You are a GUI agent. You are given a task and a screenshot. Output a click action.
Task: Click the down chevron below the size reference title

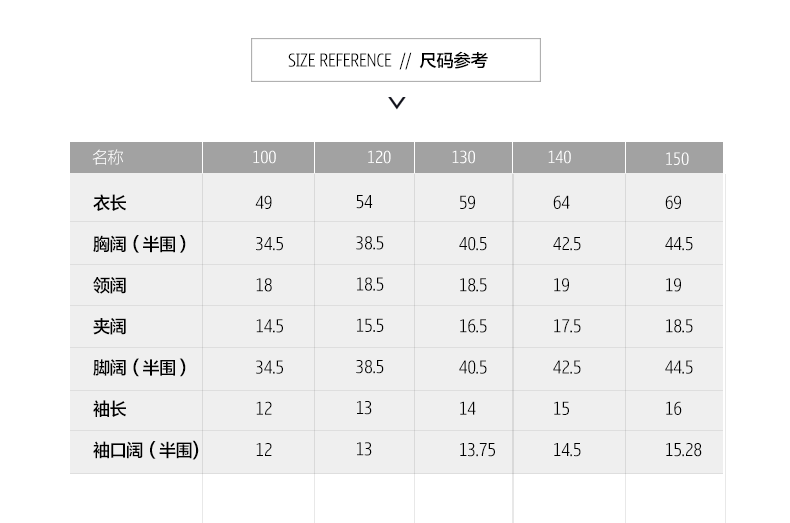397,103
